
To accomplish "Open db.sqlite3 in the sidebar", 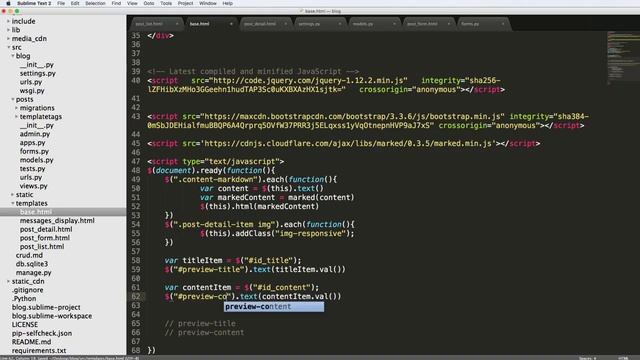I will point(31,264).
